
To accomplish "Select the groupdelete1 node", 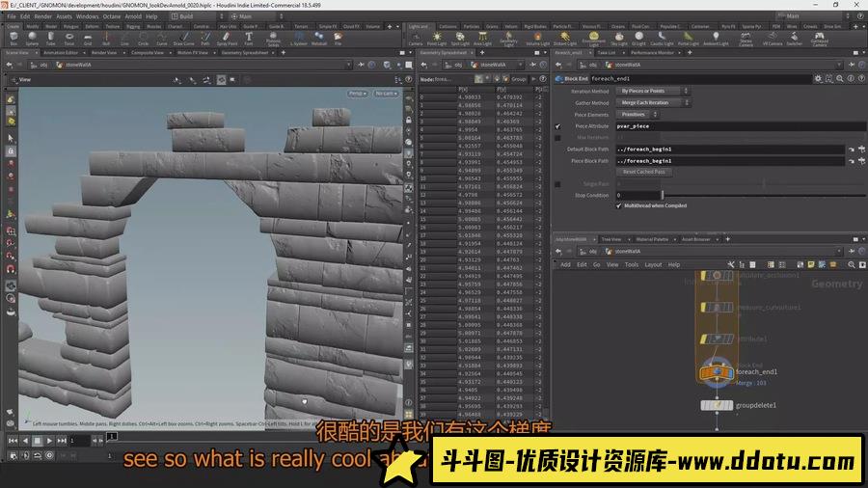I will [x=717, y=405].
